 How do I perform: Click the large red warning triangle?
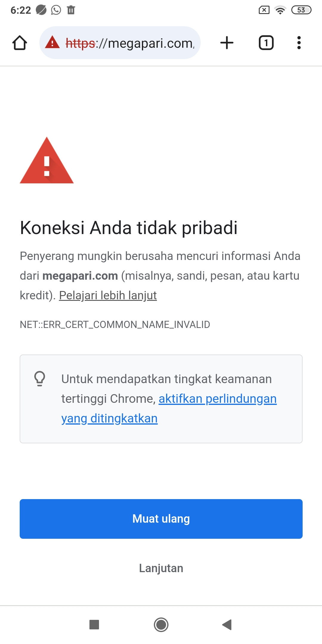pos(47,160)
